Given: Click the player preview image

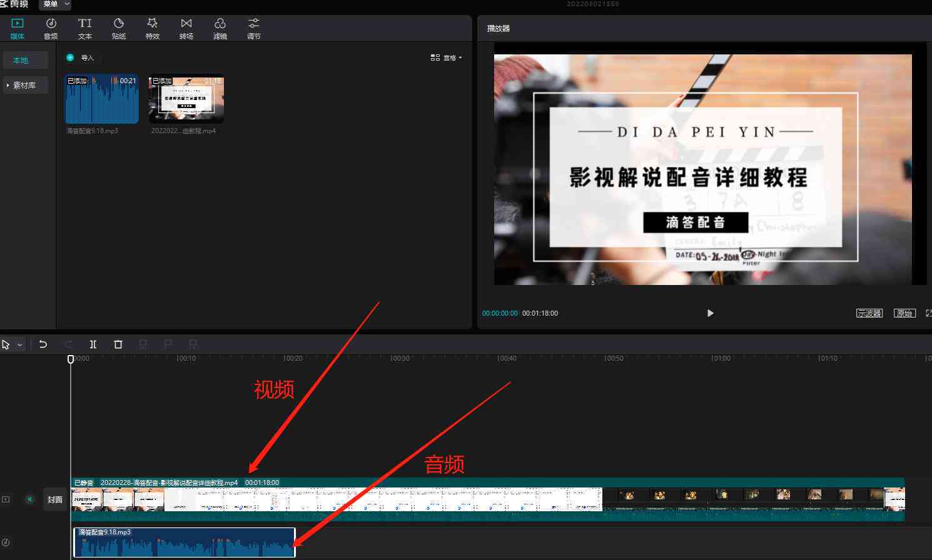Looking at the screenshot, I should 702,169.
